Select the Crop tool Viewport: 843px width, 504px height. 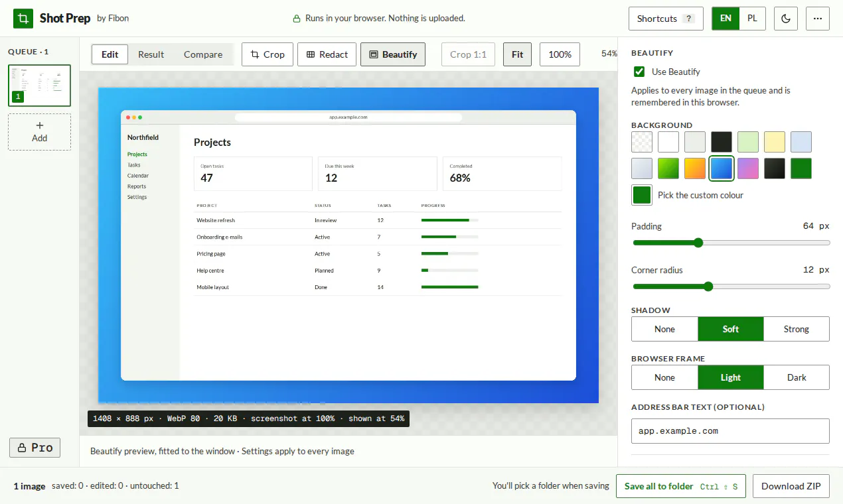click(x=267, y=54)
